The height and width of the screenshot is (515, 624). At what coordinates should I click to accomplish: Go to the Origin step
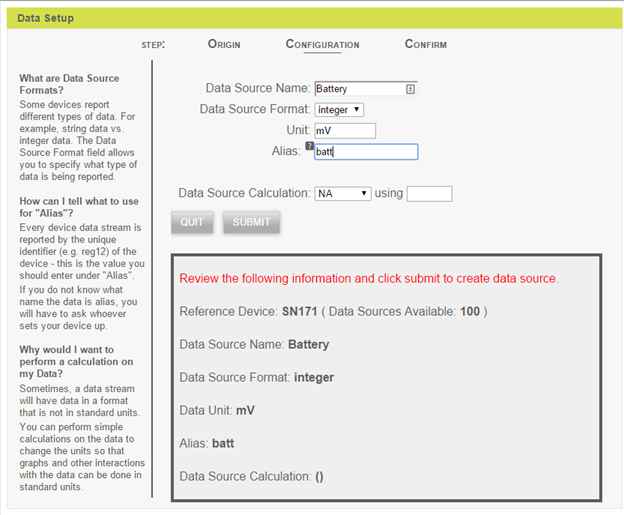pyautogui.click(x=224, y=44)
